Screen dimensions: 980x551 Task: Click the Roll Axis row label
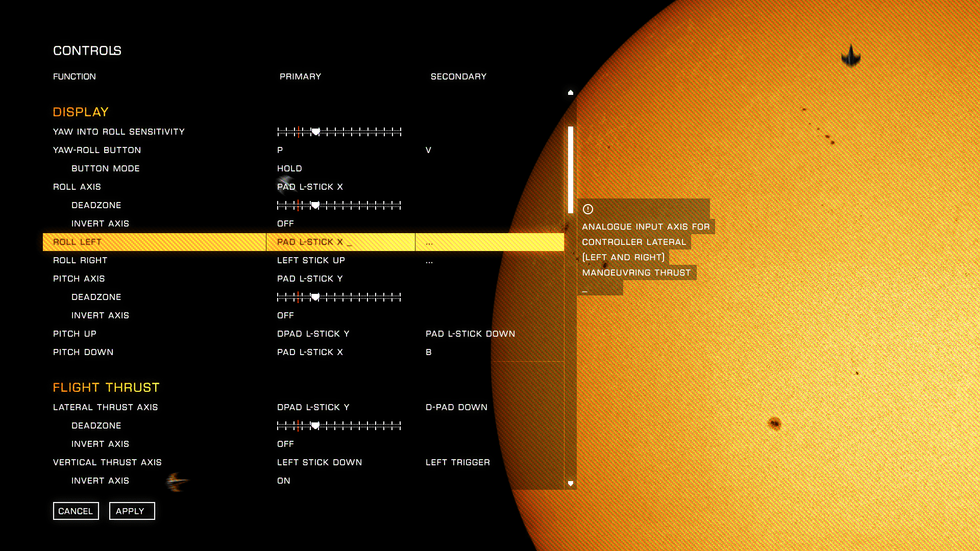click(77, 187)
